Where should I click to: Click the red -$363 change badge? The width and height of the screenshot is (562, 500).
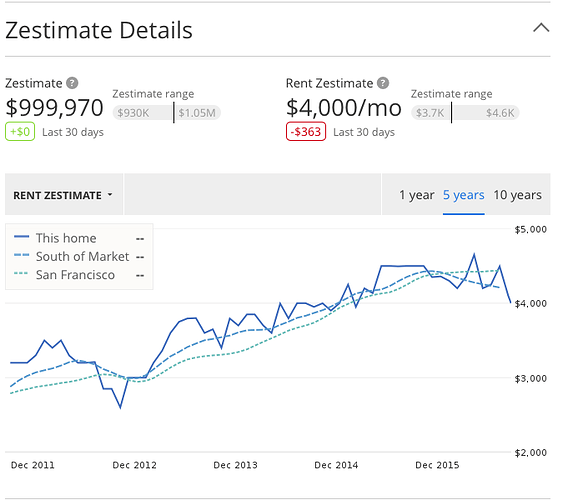click(x=306, y=132)
